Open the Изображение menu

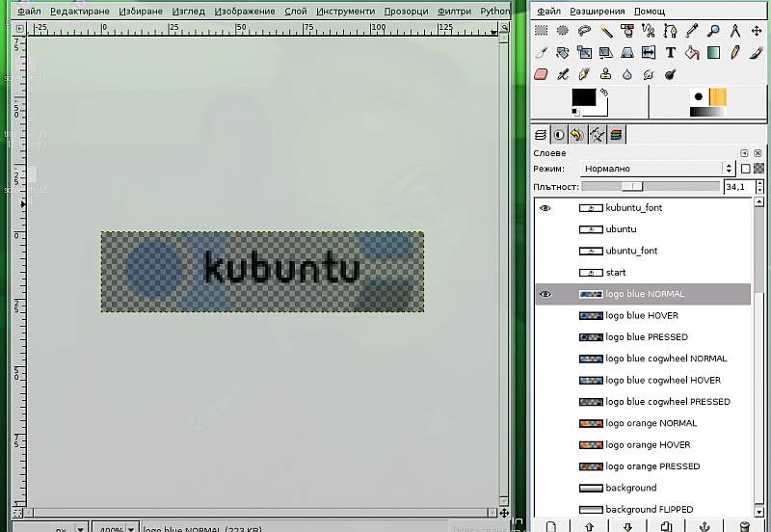tap(245, 11)
